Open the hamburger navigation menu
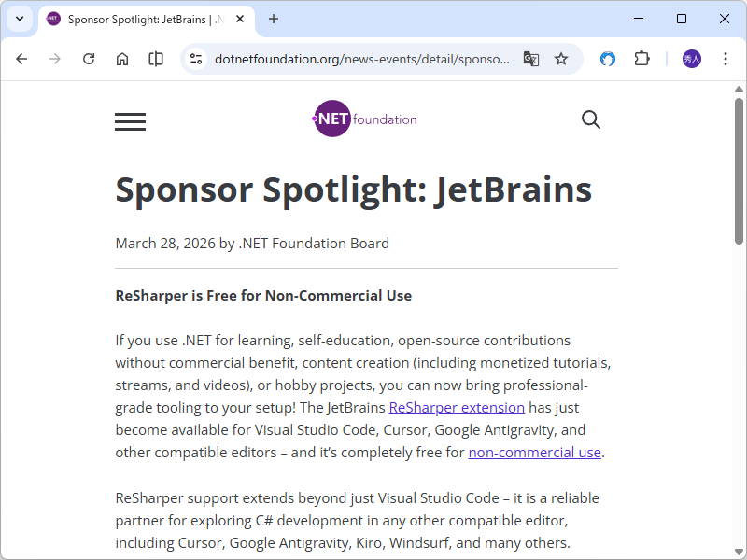Screen dimensions: 747x560 tap(130, 121)
